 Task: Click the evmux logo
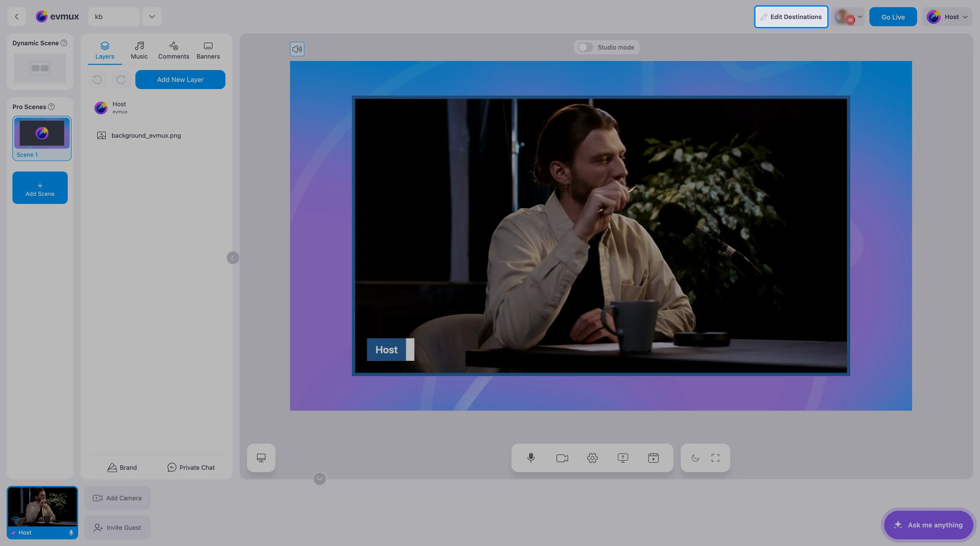tap(57, 17)
